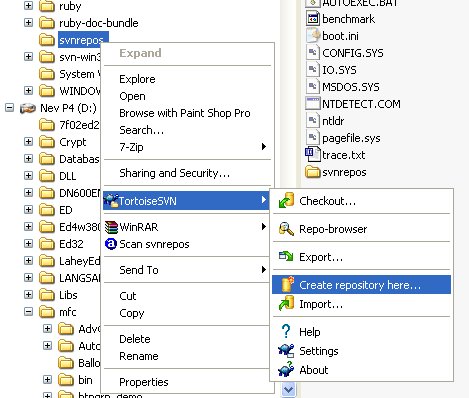Select the Checkout... submenu entry
This screenshot has height=398, width=469.
(x=361, y=201)
